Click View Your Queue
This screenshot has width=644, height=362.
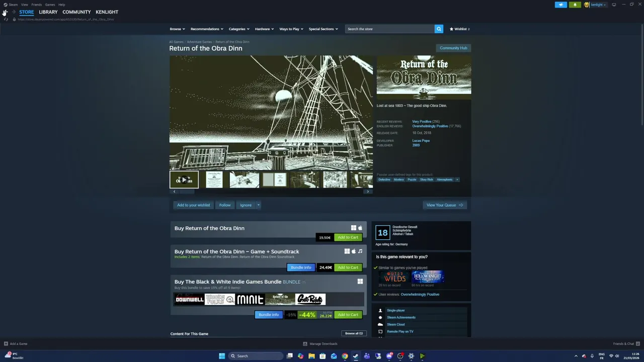pyautogui.click(x=445, y=205)
